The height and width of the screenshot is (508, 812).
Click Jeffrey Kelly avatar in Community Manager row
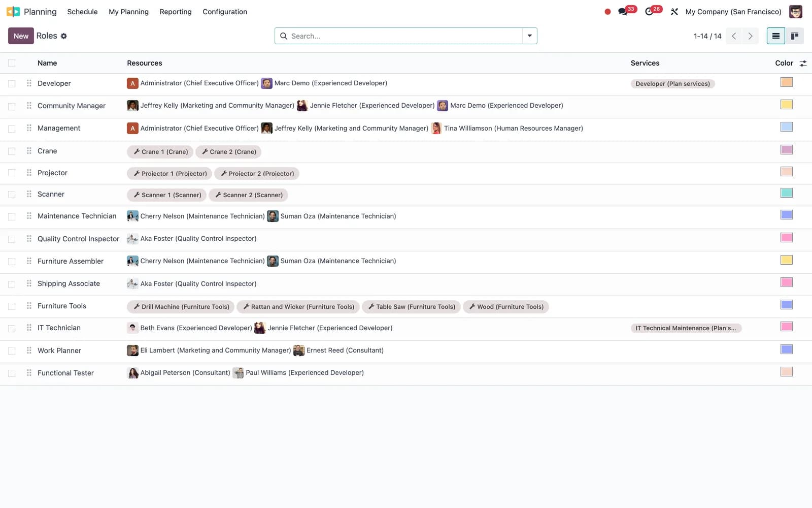click(132, 106)
